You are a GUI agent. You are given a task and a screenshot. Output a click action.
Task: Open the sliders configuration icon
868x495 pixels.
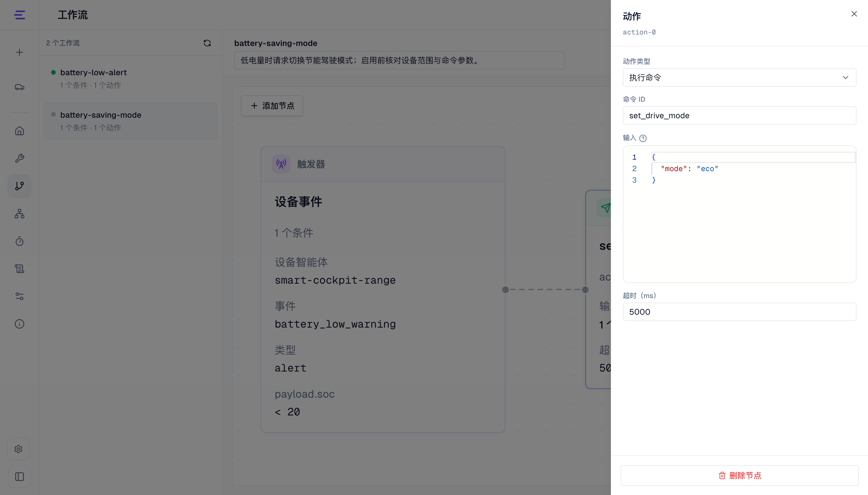(19, 296)
